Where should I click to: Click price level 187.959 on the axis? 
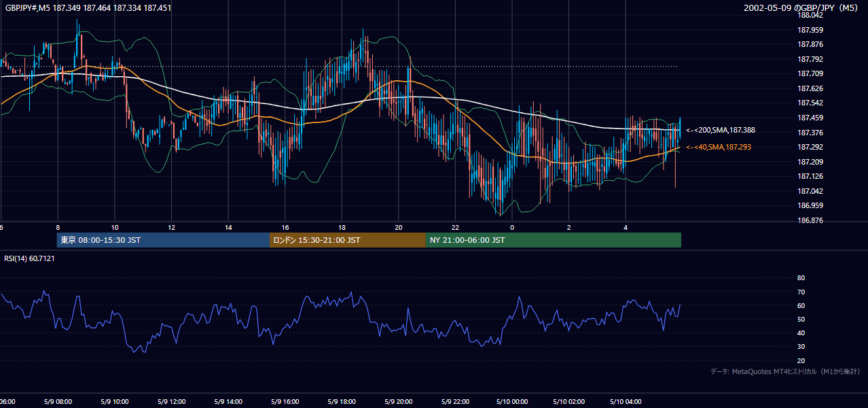click(810, 30)
